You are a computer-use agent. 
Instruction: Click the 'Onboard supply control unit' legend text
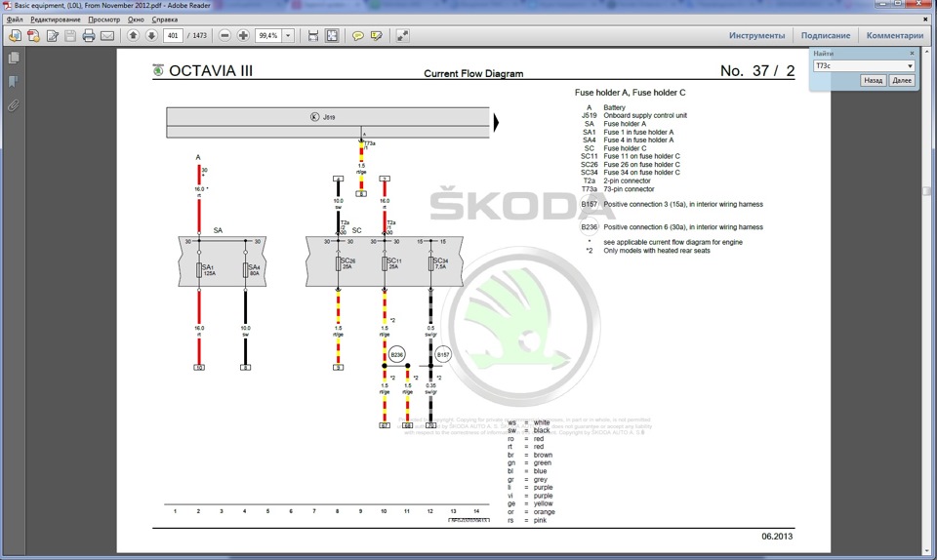click(645, 115)
